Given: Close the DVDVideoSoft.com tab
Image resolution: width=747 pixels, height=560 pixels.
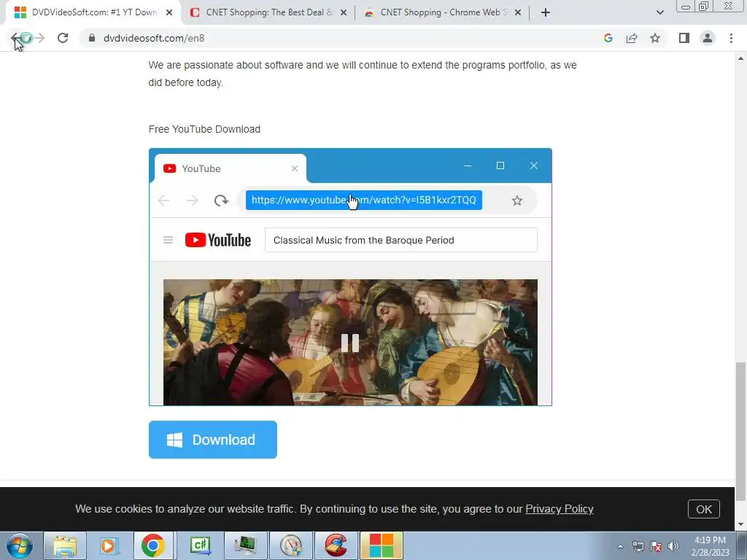Looking at the screenshot, I should [x=169, y=12].
